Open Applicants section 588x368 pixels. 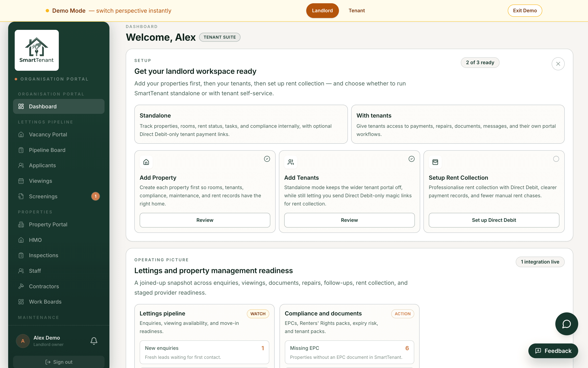tap(59, 165)
